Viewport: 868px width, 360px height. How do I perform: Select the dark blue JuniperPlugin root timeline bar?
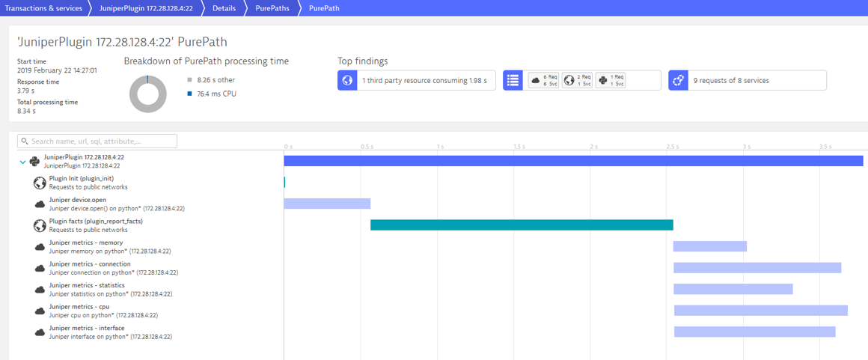[573, 161]
